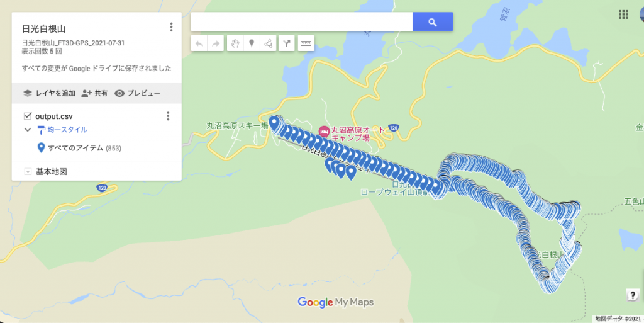Select the measure distance ruler tool

[x=306, y=43]
